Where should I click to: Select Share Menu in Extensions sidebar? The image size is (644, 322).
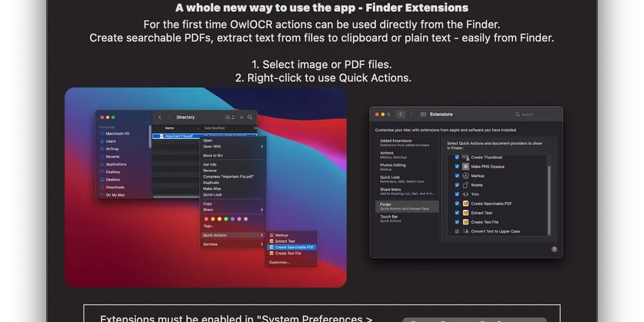(x=407, y=191)
